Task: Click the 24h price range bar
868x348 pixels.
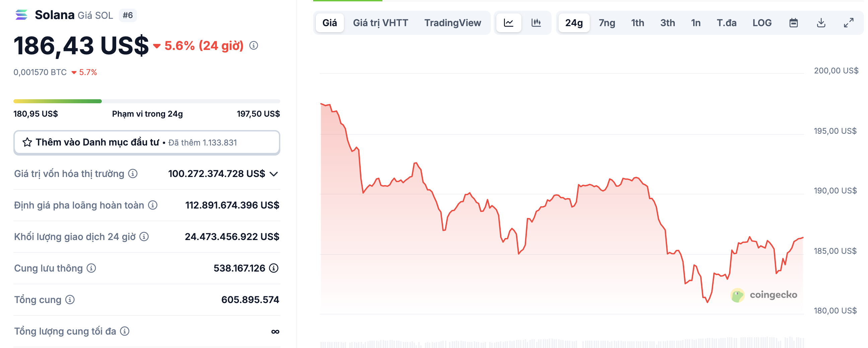Action: [147, 101]
